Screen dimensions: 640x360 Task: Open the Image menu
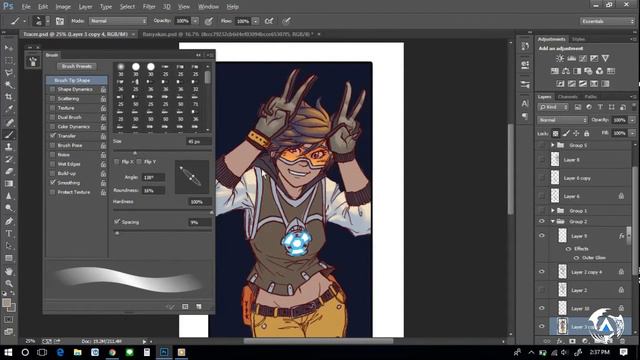tap(63, 7)
